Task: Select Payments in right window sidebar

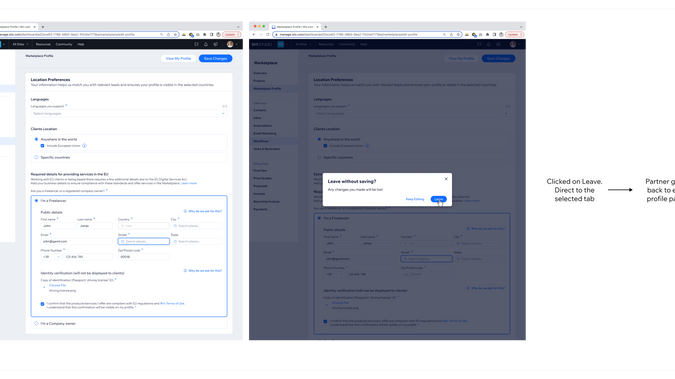Action: coord(260,209)
